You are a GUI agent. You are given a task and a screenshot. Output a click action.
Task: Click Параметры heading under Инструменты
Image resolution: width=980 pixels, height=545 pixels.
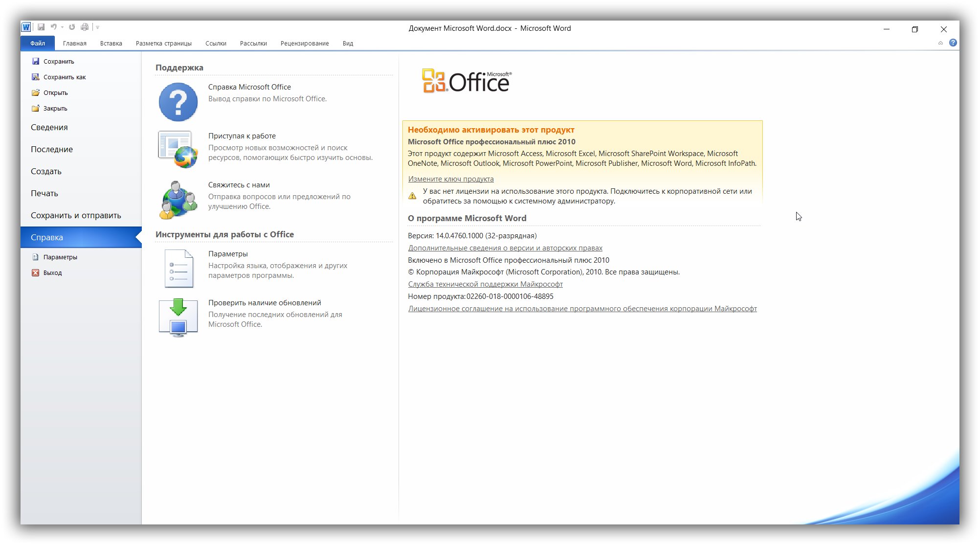tap(228, 253)
